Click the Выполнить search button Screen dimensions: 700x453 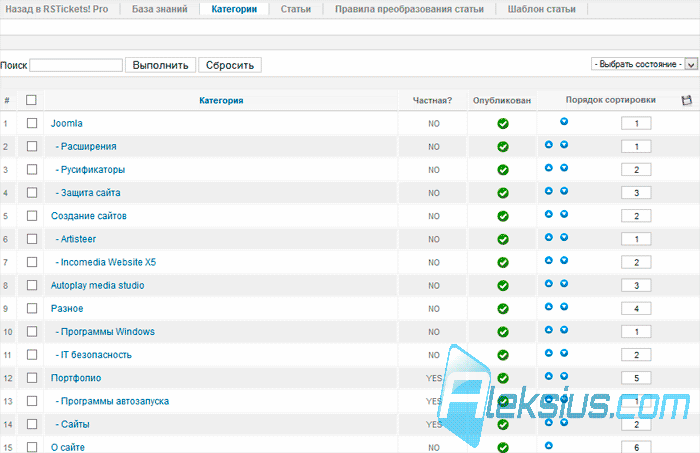pos(160,65)
